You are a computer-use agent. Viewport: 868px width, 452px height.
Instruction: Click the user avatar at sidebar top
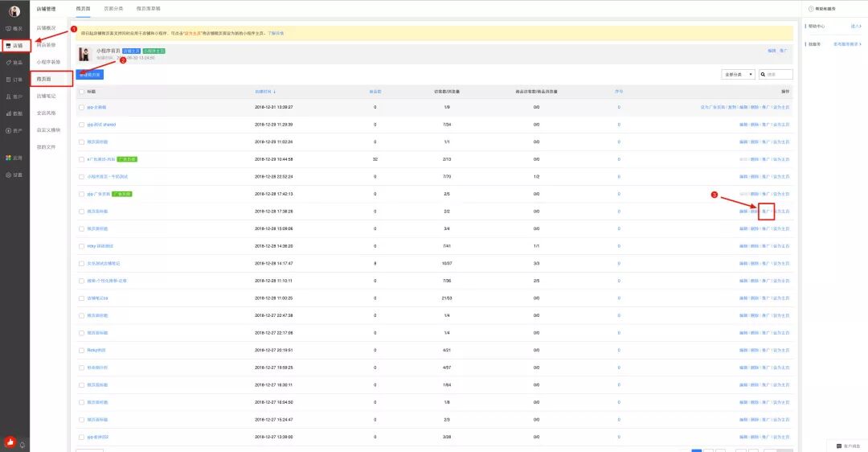tap(14, 11)
